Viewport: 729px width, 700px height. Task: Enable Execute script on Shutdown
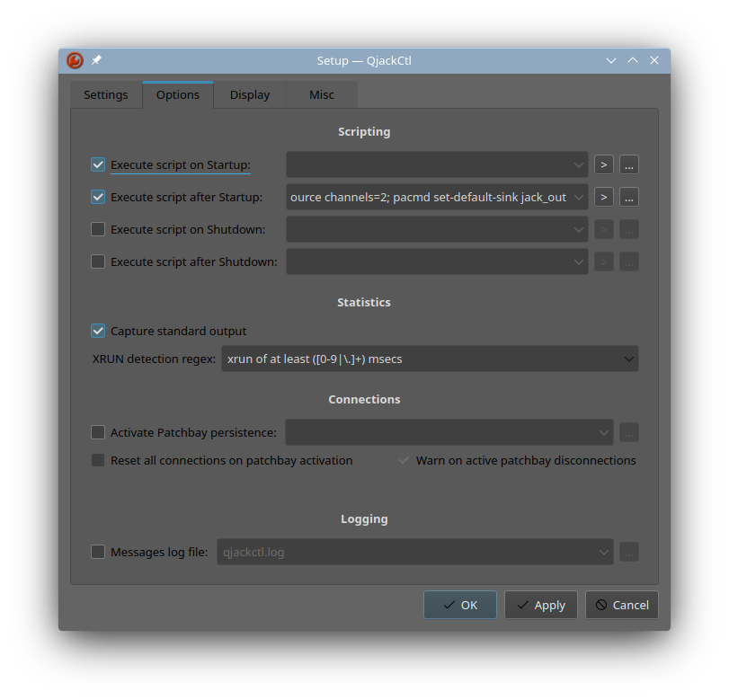98,229
